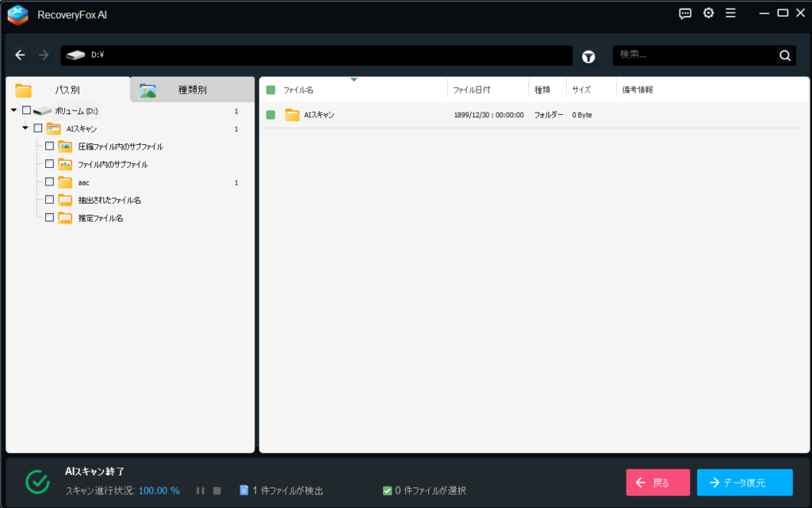Click the 戻る button
Image resolution: width=812 pixels, height=508 pixels.
(657, 483)
